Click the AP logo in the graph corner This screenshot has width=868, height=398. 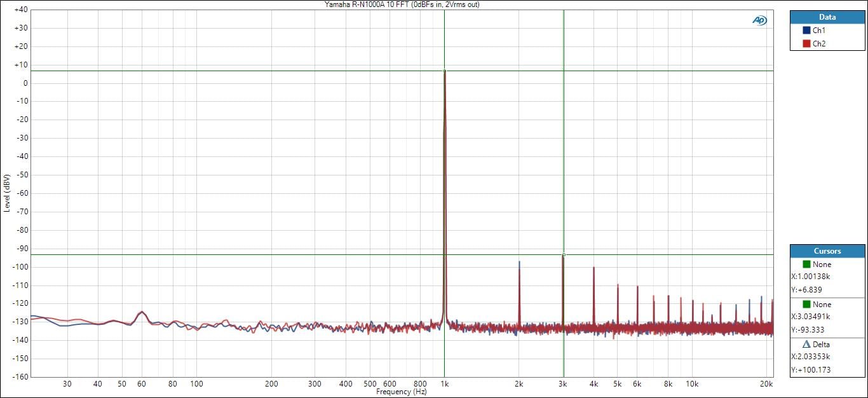tap(759, 20)
